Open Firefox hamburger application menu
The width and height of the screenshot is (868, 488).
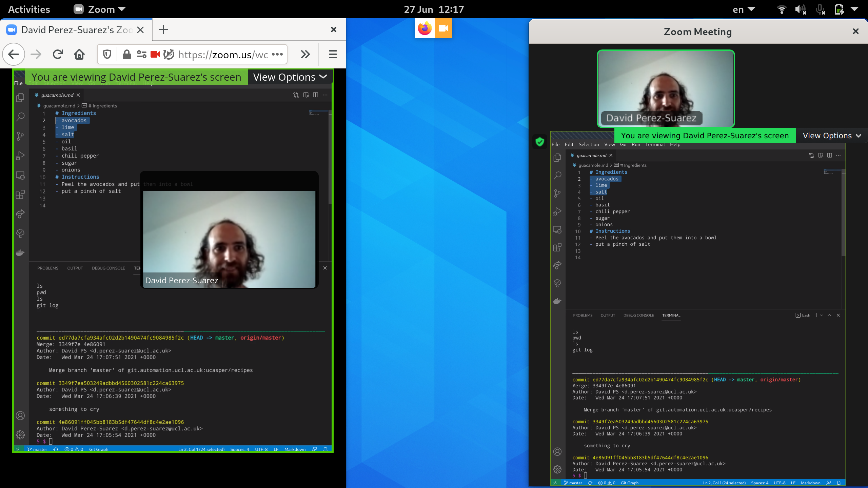click(333, 54)
